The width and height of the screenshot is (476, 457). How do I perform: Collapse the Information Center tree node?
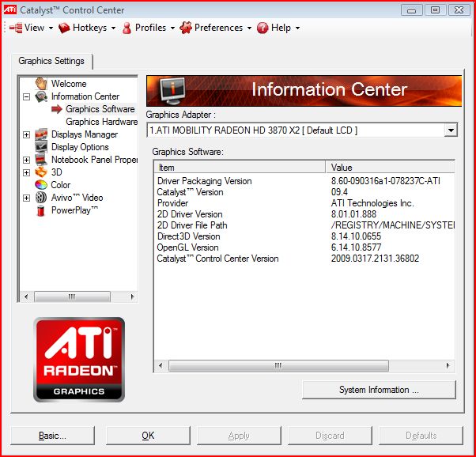tap(27, 97)
